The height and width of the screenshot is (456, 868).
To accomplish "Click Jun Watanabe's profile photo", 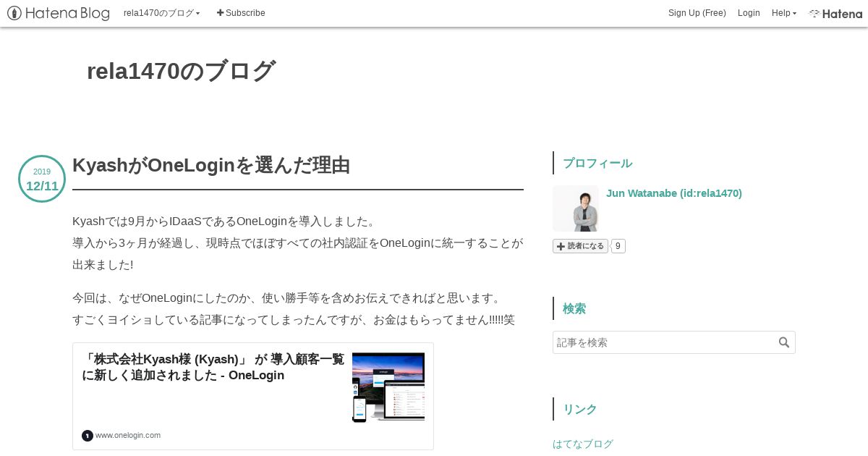I will click(576, 208).
